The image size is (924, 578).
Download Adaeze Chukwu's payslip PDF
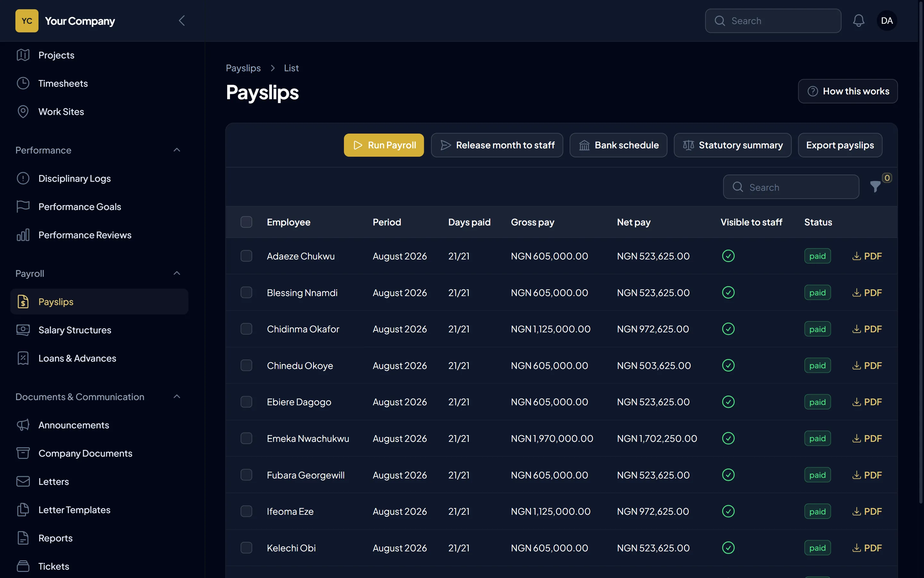(867, 256)
